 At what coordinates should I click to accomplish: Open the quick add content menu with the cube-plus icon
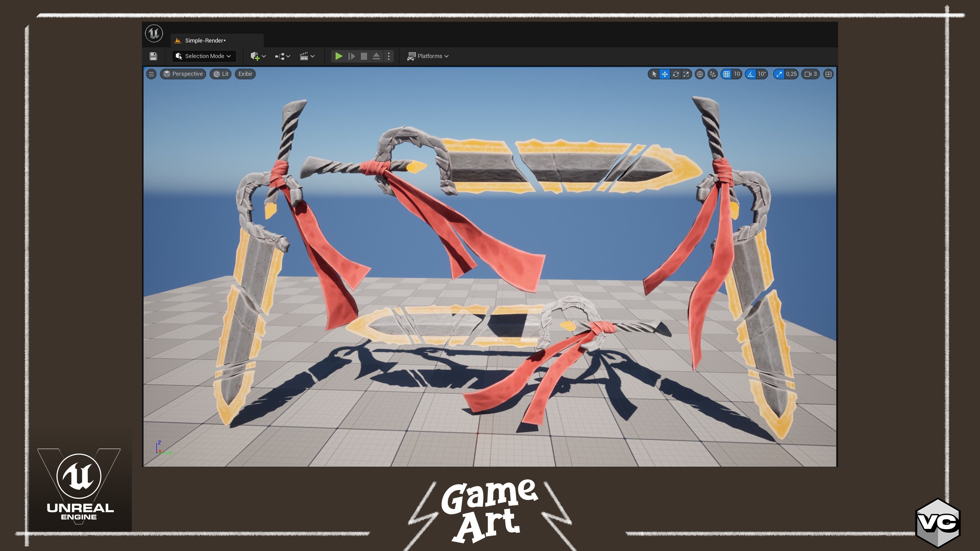tap(258, 56)
